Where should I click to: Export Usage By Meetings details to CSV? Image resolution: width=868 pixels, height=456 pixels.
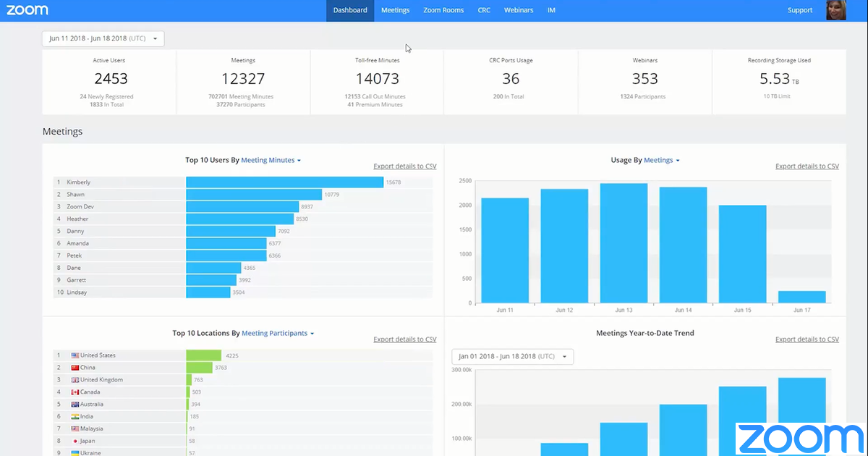click(x=807, y=166)
